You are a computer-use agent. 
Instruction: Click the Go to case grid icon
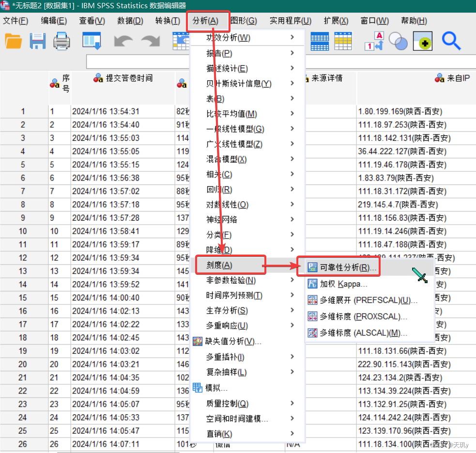[181, 41]
